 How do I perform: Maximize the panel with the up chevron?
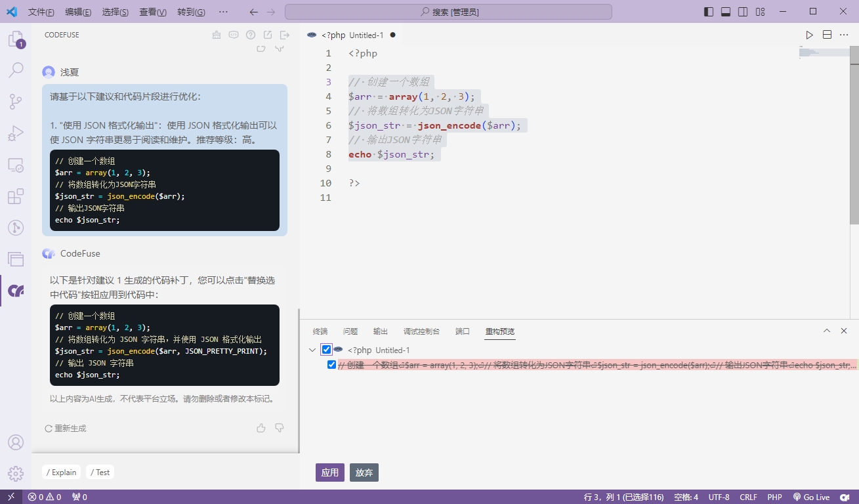click(x=827, y=331)
